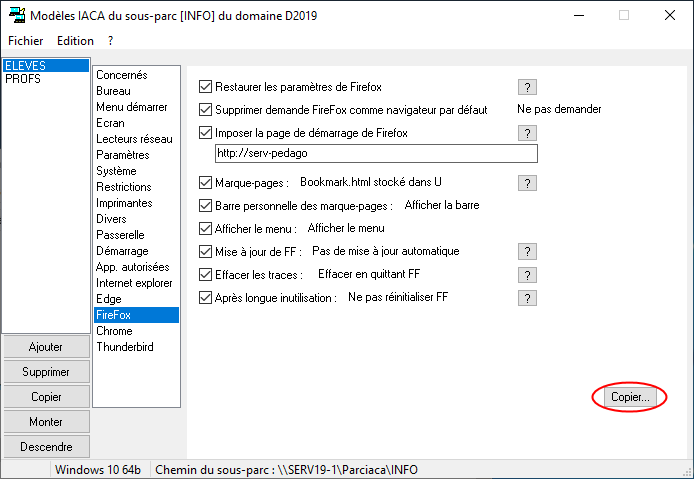
Task: Change 'Ne pas réinitialiser FF' value
Action: tap(398, 297)
